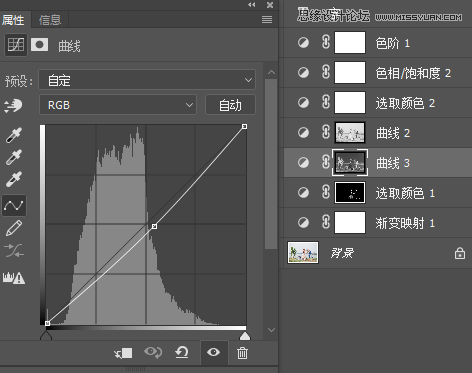Click the black input slider triangle
The image size is (472, 373).
(46, 336)
